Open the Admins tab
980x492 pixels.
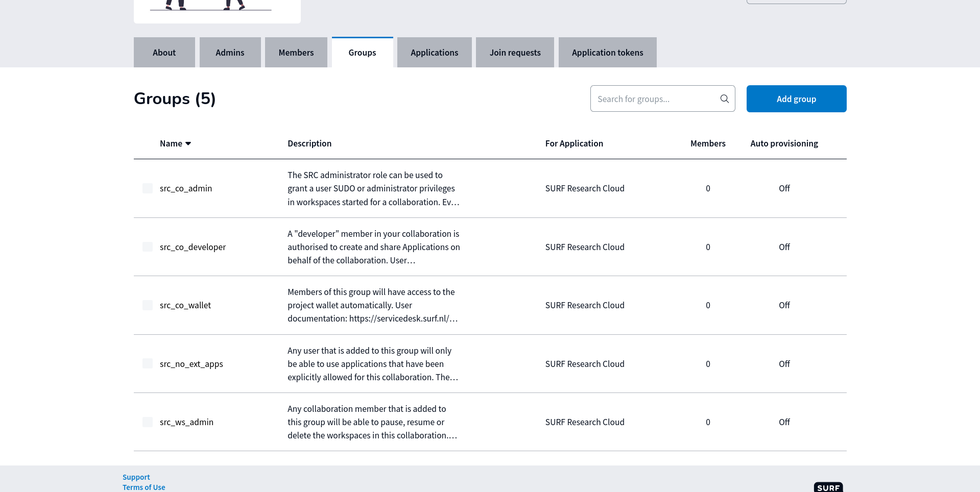[x=230, y=53]
